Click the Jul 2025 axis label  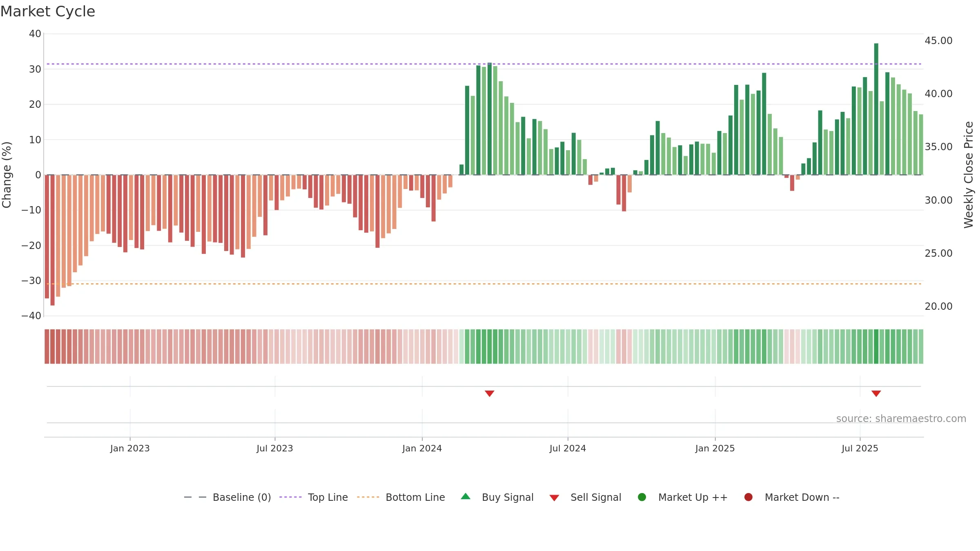(860, 448)
